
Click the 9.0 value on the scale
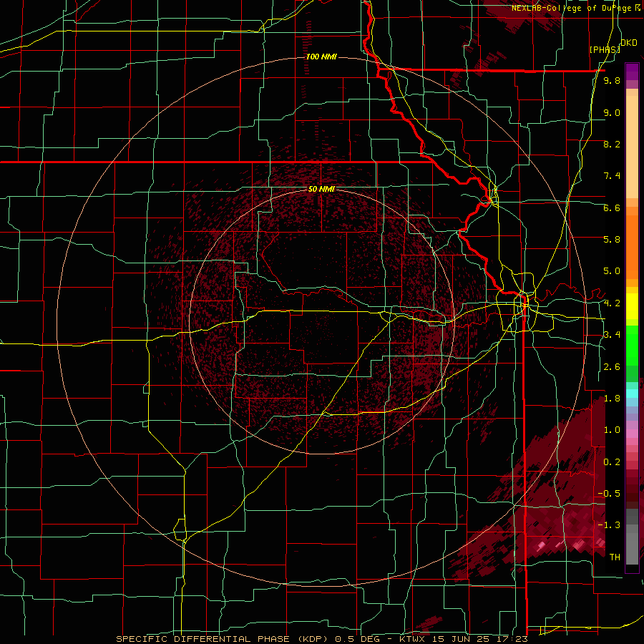click(612, 112)
